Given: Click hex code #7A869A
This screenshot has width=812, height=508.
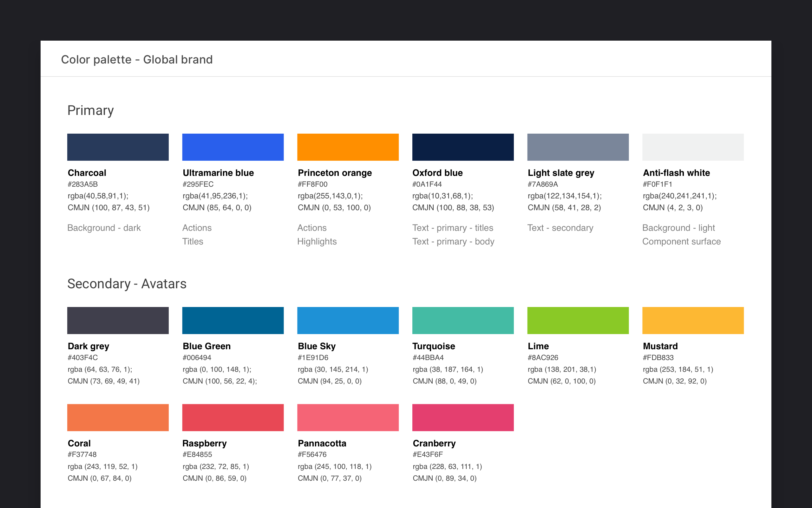Looking at the screenshot, I should (543, 184).
